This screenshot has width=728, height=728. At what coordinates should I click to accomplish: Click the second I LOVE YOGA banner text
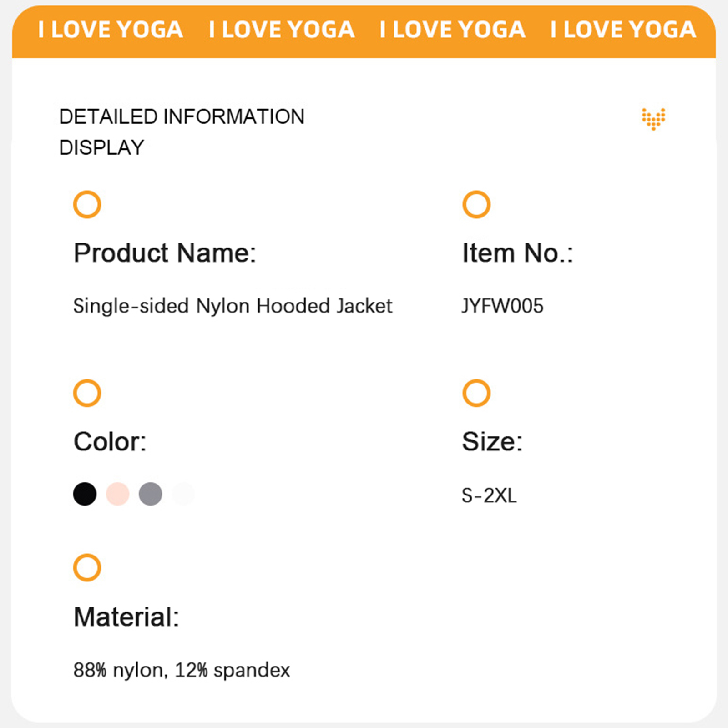tap(282, 30)
